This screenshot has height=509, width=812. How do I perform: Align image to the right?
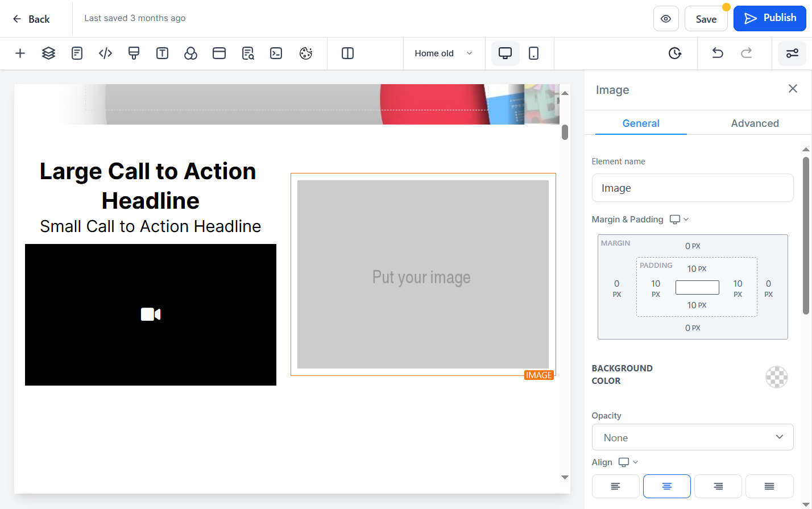(718, 486)
